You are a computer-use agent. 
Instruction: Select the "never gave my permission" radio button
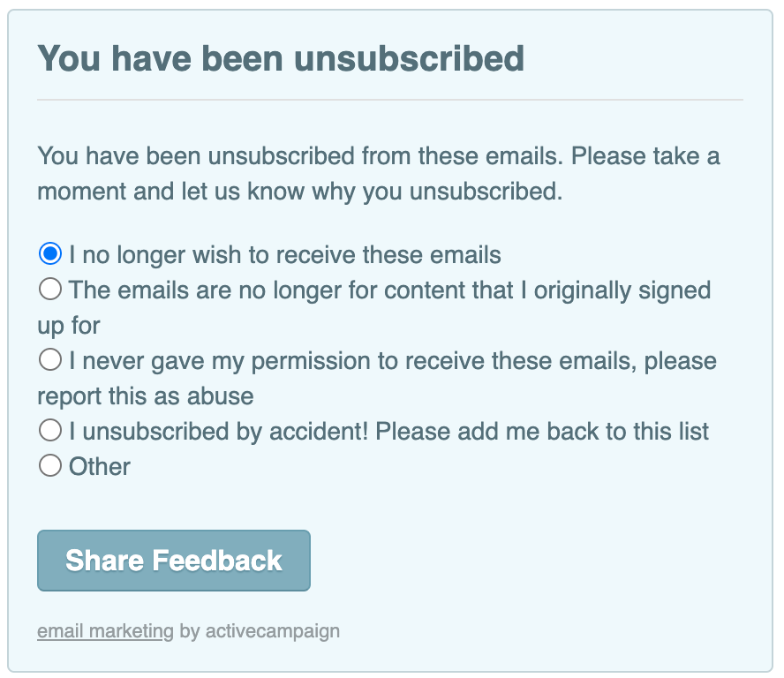[x=50, y=359]
